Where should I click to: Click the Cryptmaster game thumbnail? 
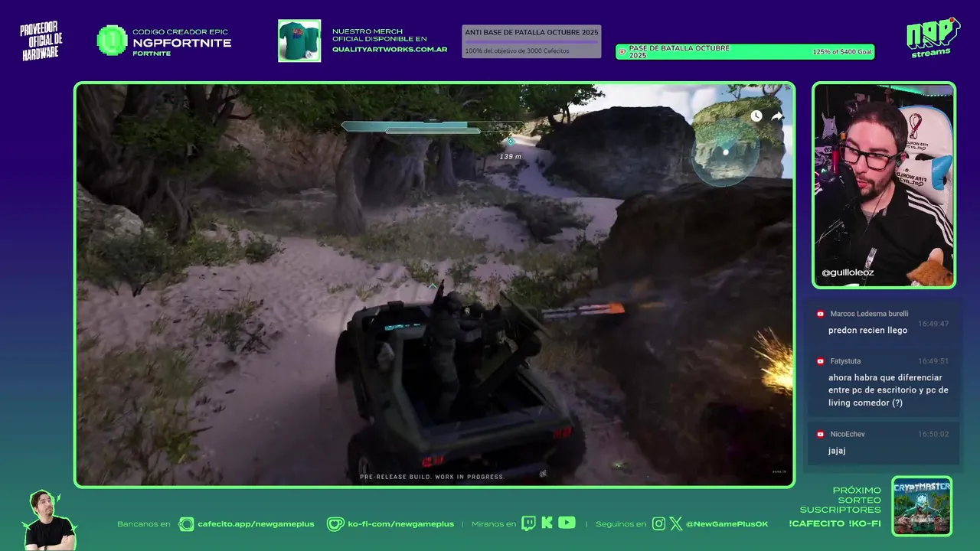point(922,506)
